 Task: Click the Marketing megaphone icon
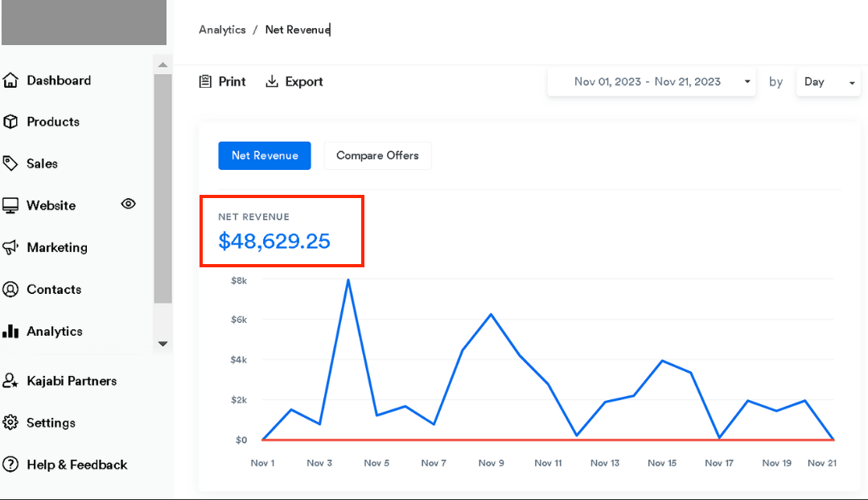(x=10, y=248)
